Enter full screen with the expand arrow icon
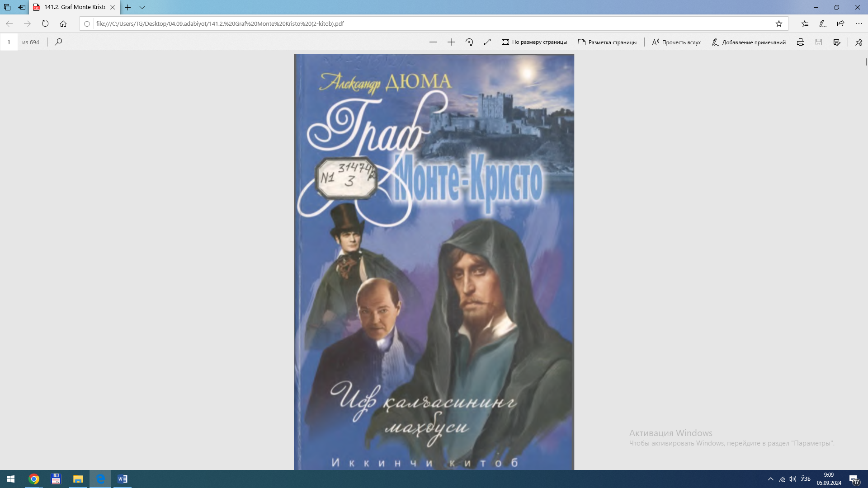868x488 pixels. 487,42
